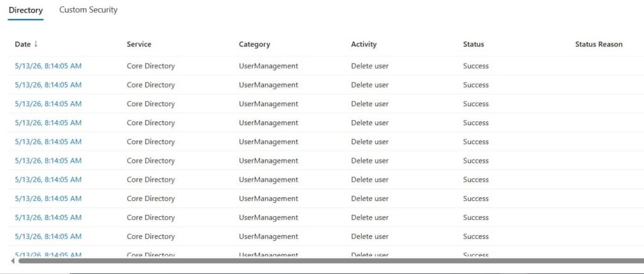Viewport: 644px width, 274px height.
Task: Toggle the Date column sort arrow
Action: pos(36,44)
